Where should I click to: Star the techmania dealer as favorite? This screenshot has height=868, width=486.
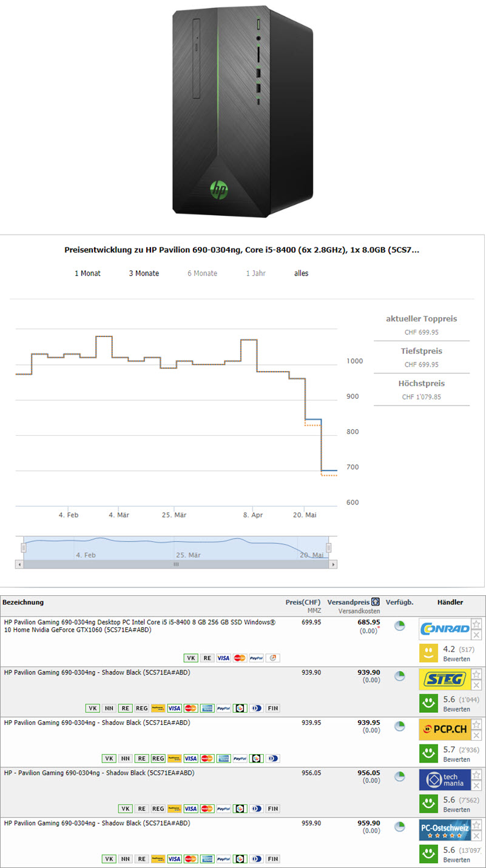pos(477,775)
